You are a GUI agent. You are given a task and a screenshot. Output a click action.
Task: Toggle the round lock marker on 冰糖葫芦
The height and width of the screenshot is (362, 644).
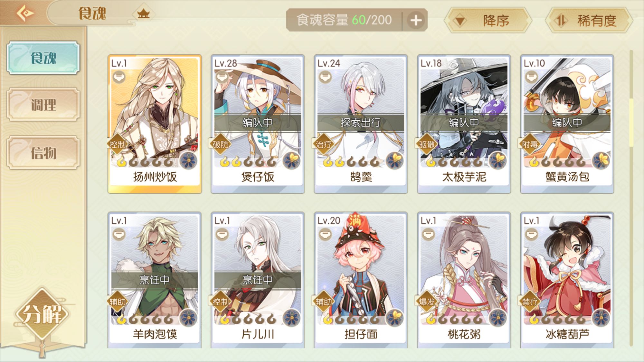(531, 235)
